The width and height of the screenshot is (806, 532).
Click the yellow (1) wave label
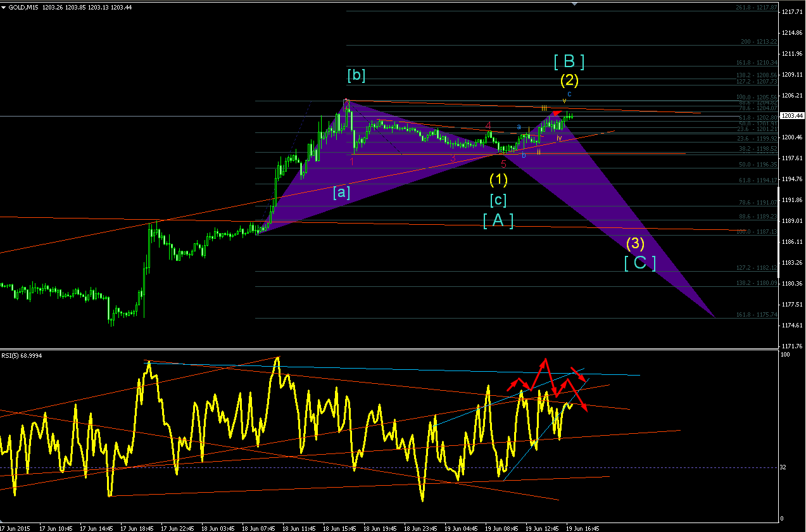pyautogui.click(x=498, y=180)
